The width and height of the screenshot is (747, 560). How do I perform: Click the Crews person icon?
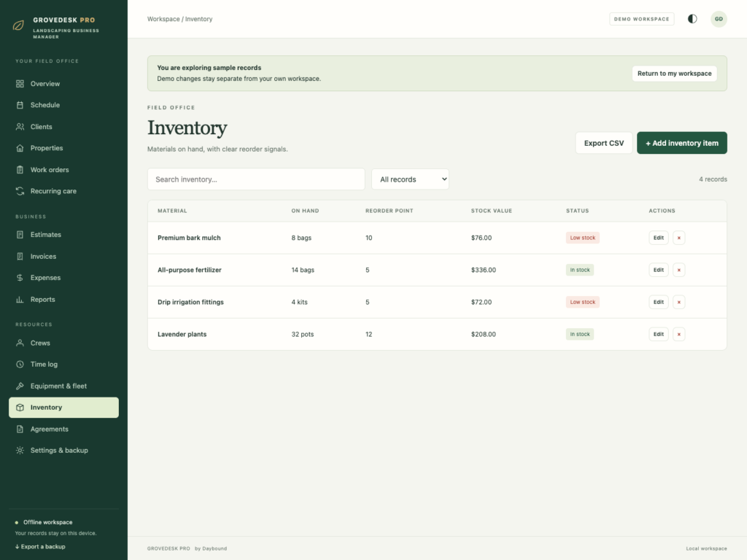pos(20,343)
